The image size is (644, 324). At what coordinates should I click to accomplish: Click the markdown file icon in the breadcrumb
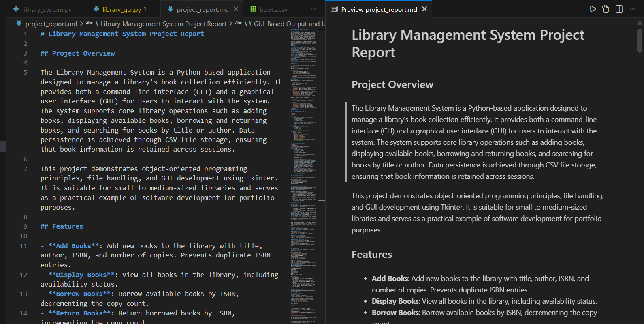click(19, 24)
